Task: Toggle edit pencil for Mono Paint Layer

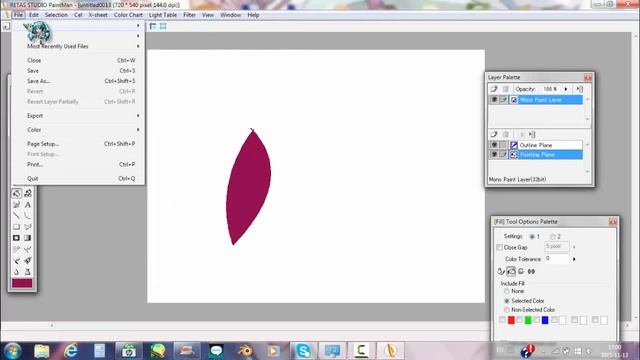Action: click(x=504, y=100)
